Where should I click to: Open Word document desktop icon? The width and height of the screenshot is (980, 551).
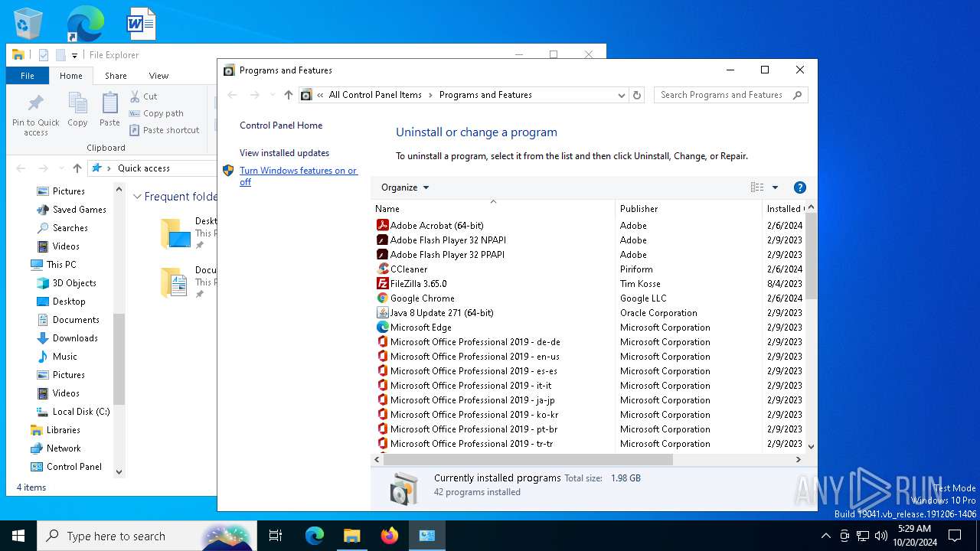click(x=142, y=24)
